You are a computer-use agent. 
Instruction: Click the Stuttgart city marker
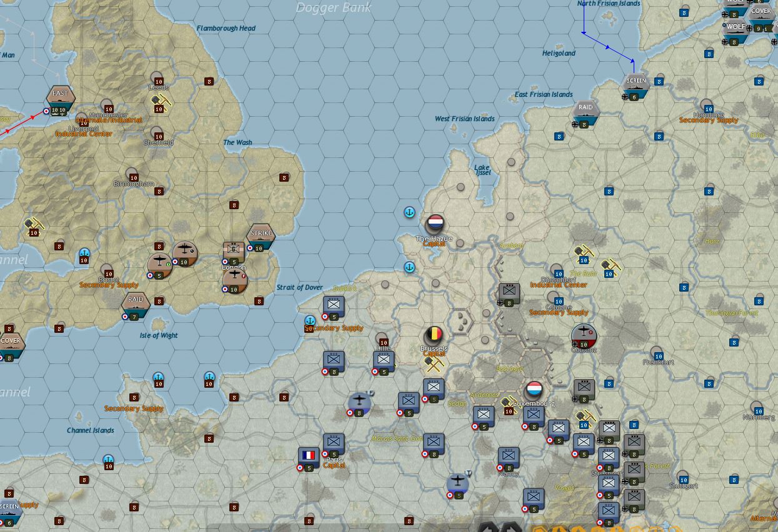pos(682,476)
